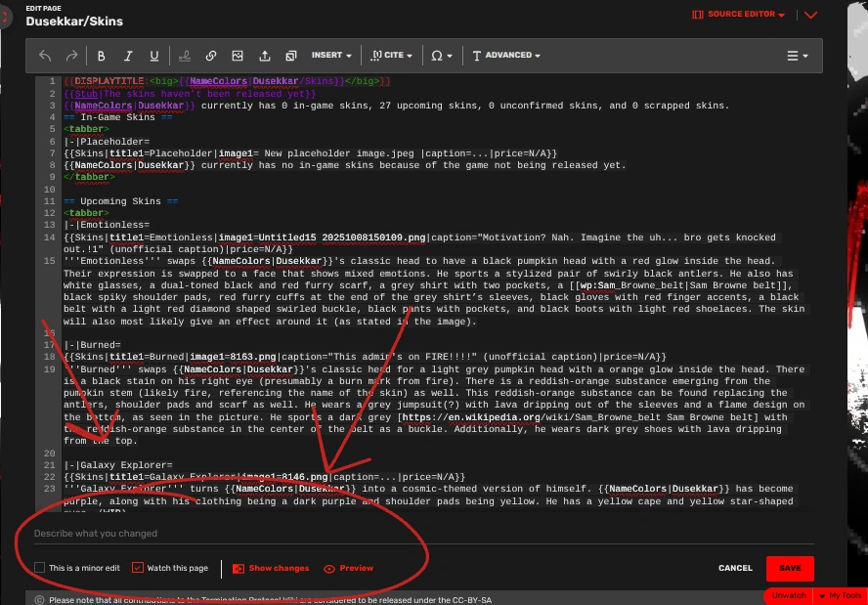Insert an image from toolbar
Image resolution: width=868 pixels, height=605 pixels.
pos(238,56)
